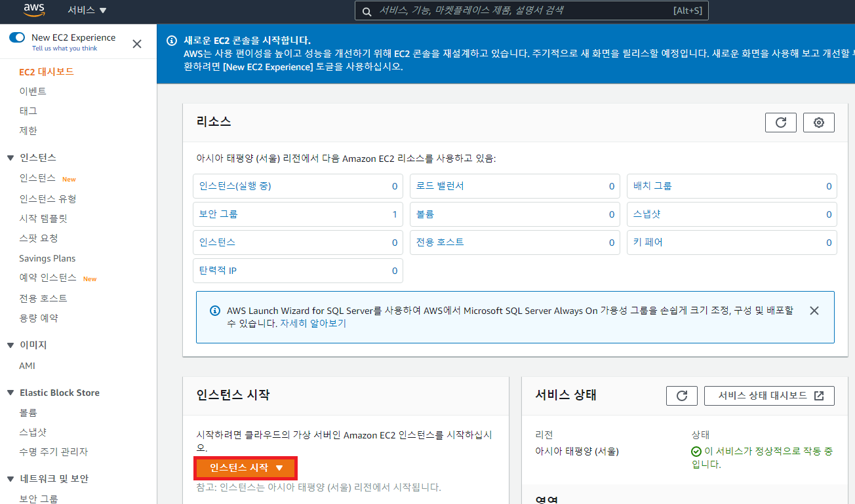
Task: Open AMI in the sidebar
Action: [x=27, y=366]
